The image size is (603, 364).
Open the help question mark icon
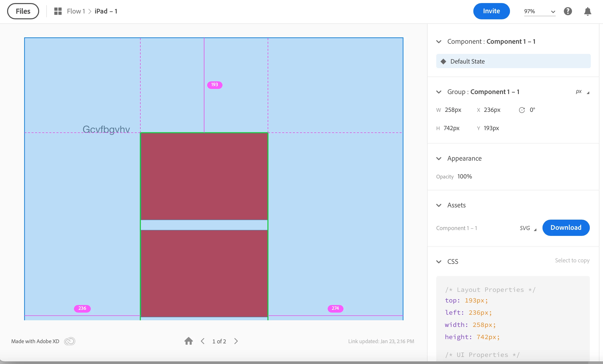click(x=568, y=11)
